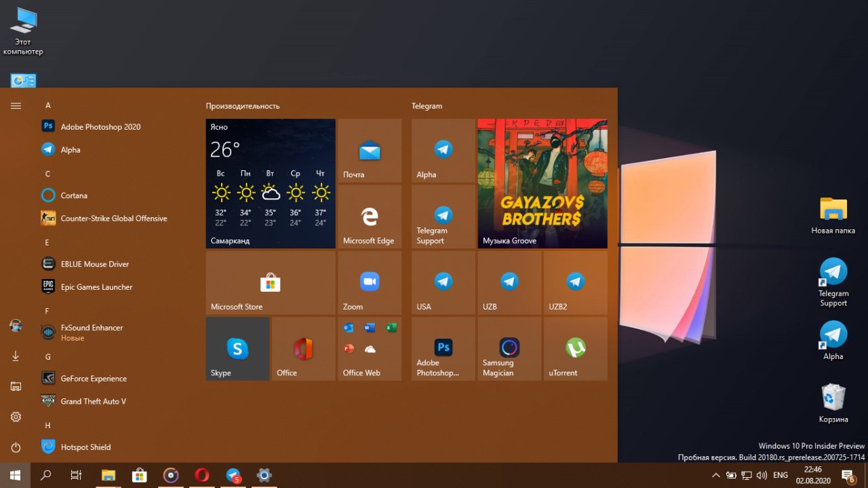Open Cortana from the app list
The image size is (868, 488).
pos(115,195)
